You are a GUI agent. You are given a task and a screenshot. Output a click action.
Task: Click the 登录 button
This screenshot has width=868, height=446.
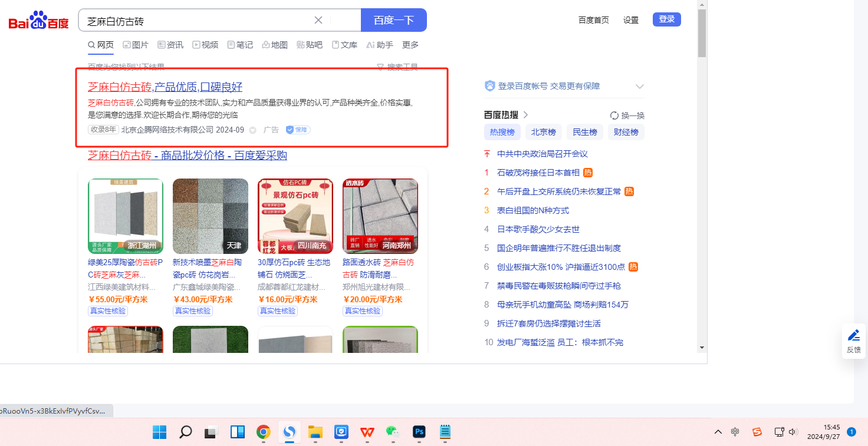(667, 19)
